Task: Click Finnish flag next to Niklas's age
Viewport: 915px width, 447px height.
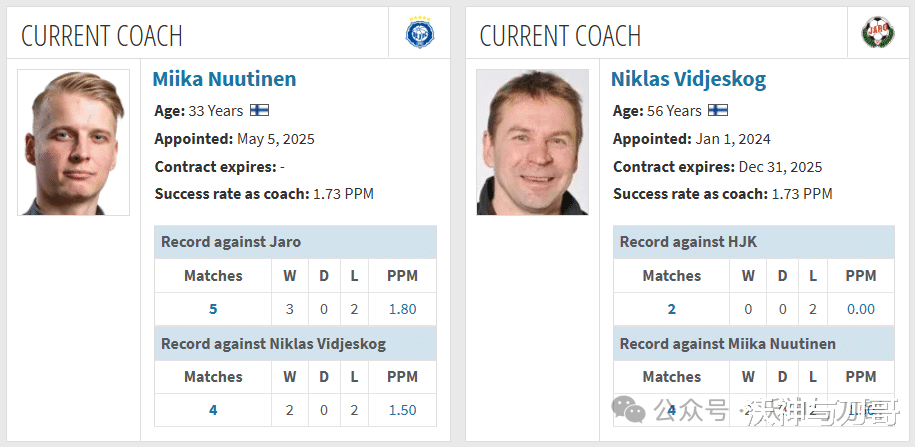Action: point(718,110)
